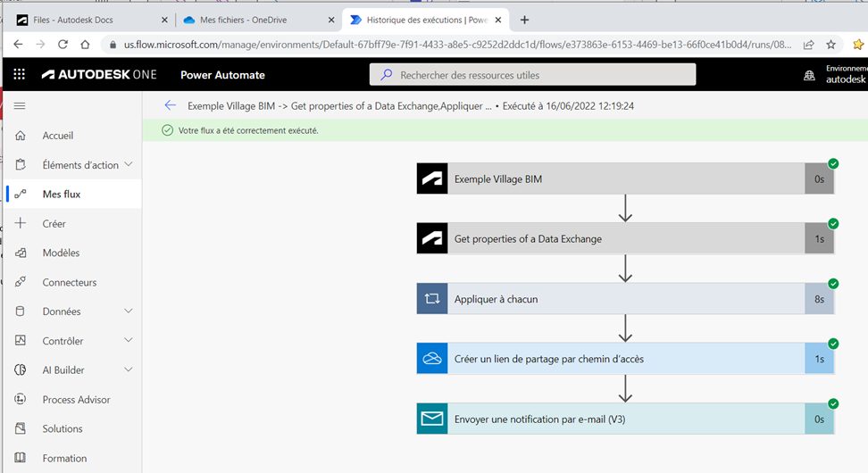
Task: Click the Solutions icon
Action: pyautogui.click(x=21, y=428)
